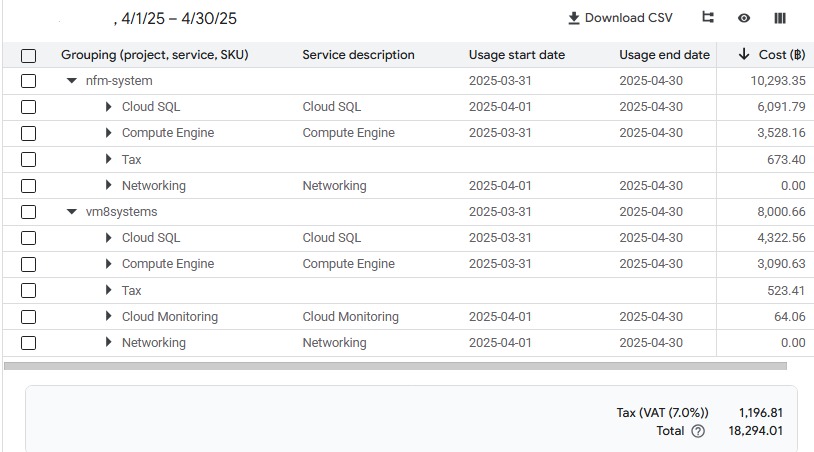The width and height of the screenshot is (814, 452).
Task: Collapse the vm8systems project group
Action: pyautogui.click(x=72, y=212)
